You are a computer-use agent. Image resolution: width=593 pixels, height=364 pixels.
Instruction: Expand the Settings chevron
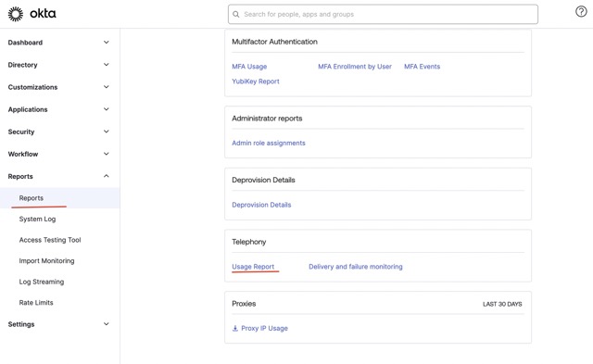point(107,324)
